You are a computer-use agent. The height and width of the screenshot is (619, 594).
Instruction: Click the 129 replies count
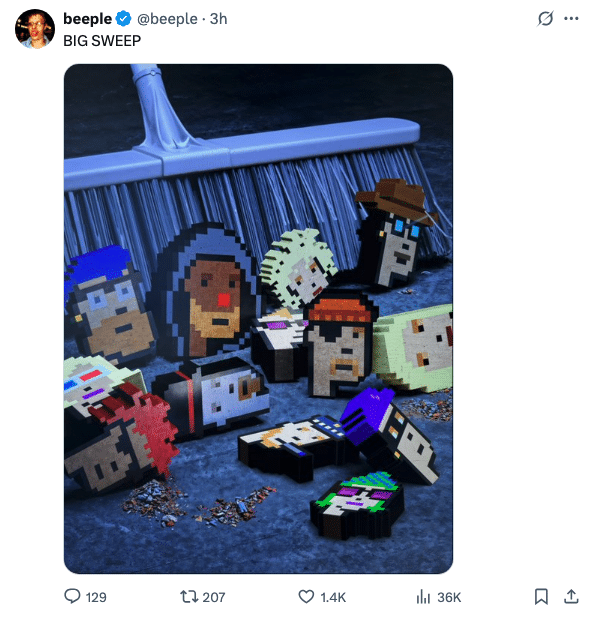tap(96, 597)
